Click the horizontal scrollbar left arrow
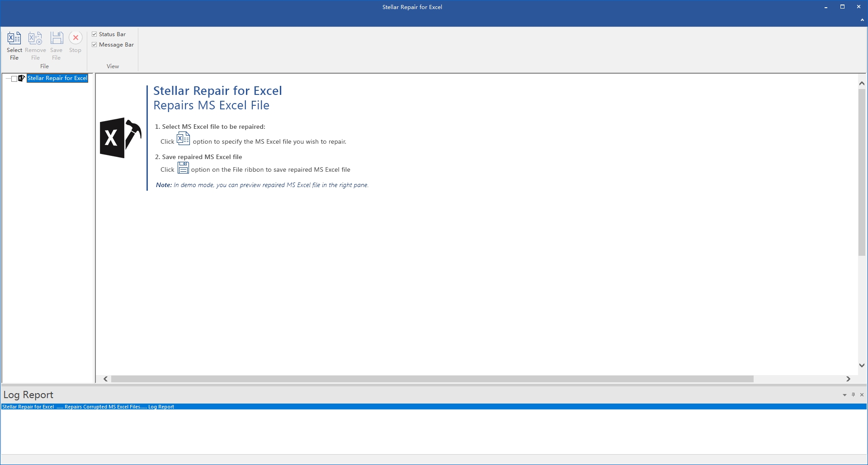Screen dimensions: 868x465 (106, 379)
